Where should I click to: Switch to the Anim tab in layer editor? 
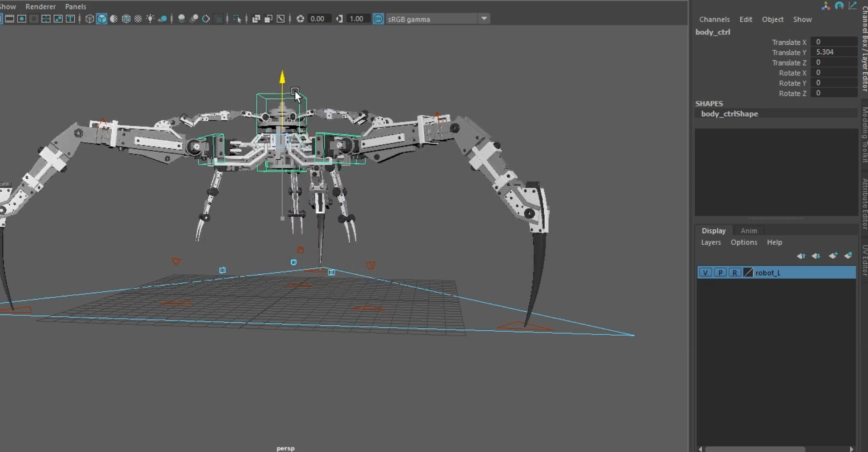(748, 231)
